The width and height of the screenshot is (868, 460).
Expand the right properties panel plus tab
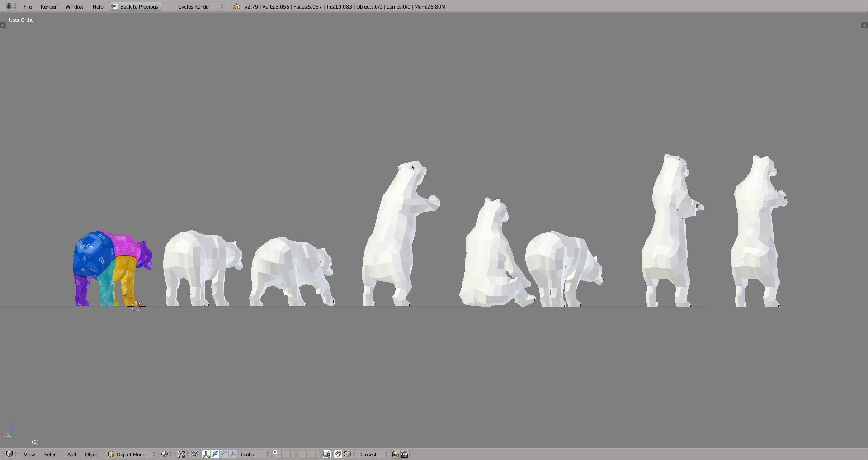click(864, 25)
